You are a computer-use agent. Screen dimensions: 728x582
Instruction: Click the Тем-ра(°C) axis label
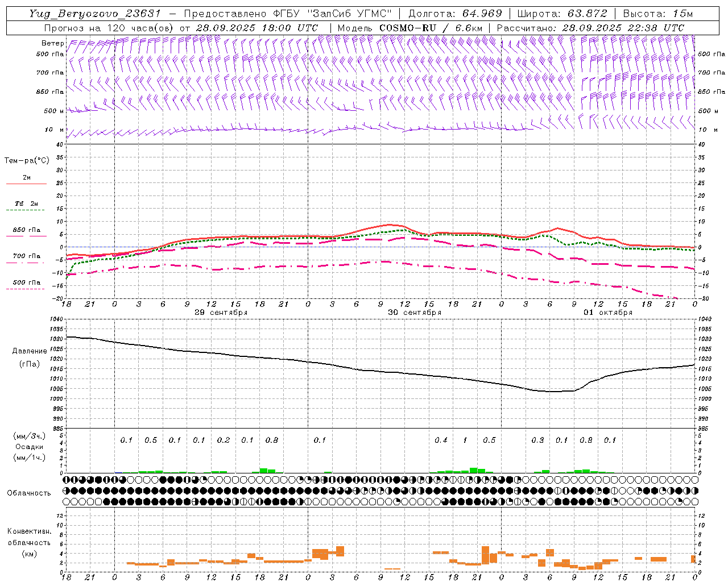click(27, 161)
